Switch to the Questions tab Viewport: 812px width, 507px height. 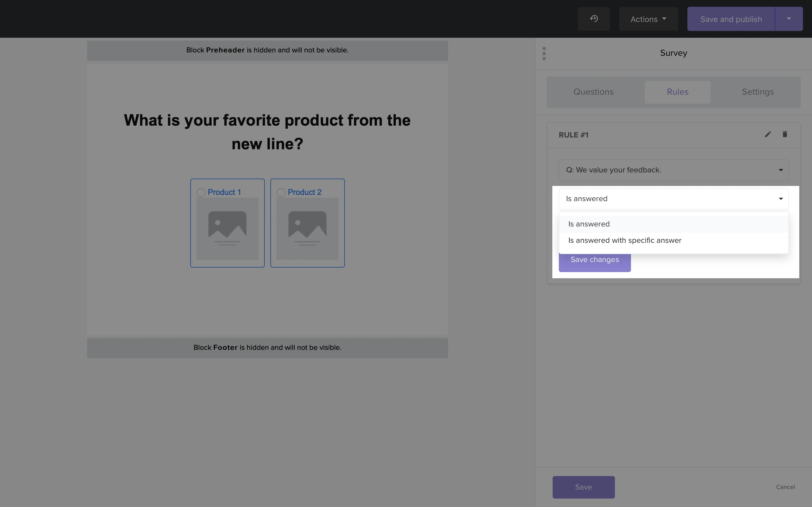(593, 92)
